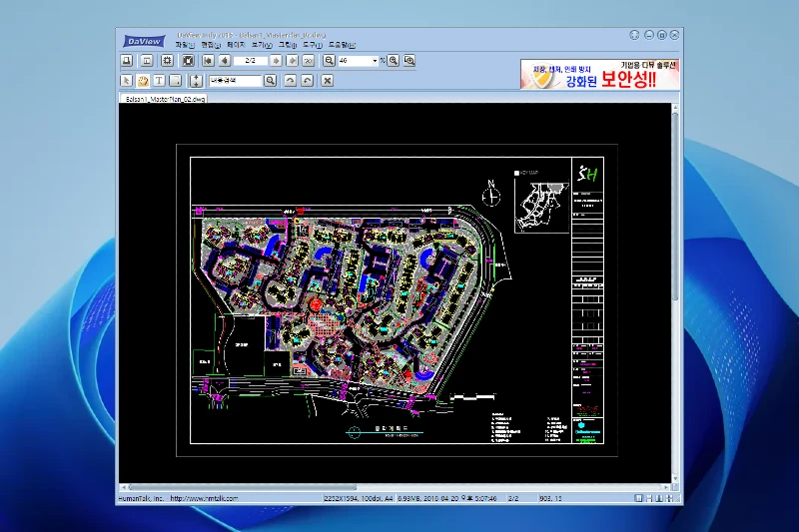The image size is (799, 532).
Task: Click the DaView logo
Action: click(144, 41)
